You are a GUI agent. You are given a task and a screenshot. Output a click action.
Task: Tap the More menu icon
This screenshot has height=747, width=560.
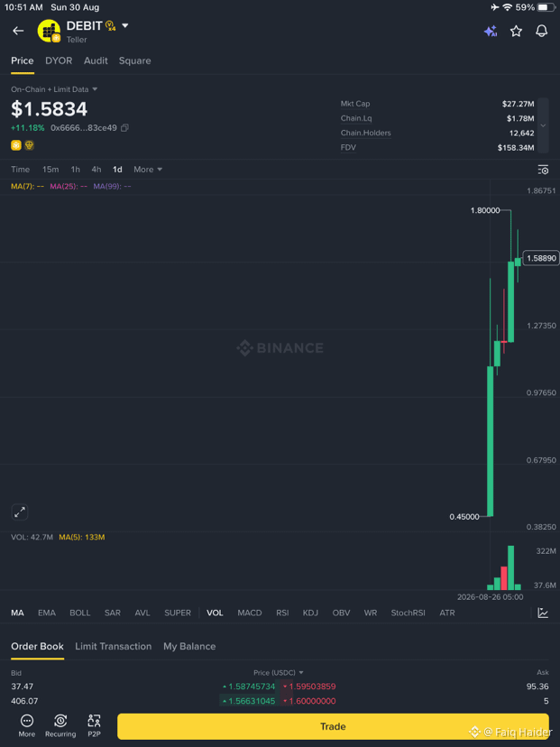pyautogui.click(x=27, y=725)
